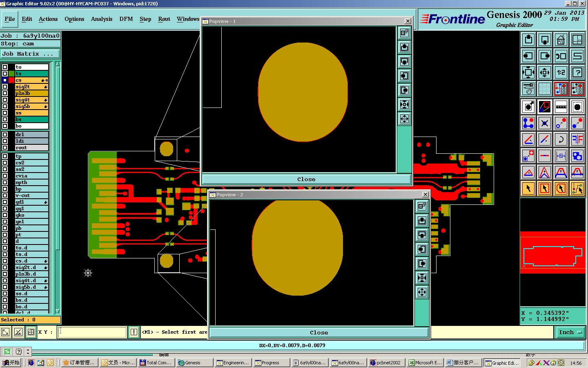This screenshot has width=588, height=368.
Task: Select the bs layer name
Action: coord(32,119)
